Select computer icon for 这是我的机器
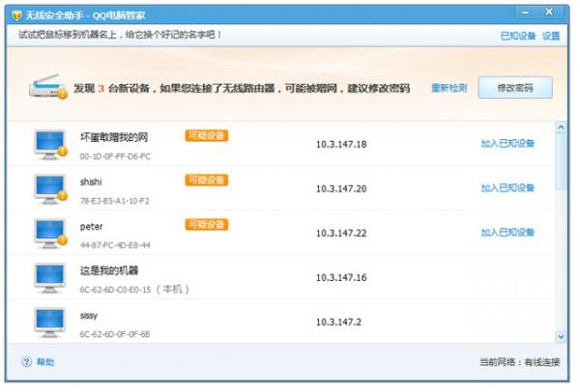The width and height of the screenshot is (580, 392). 50,277
